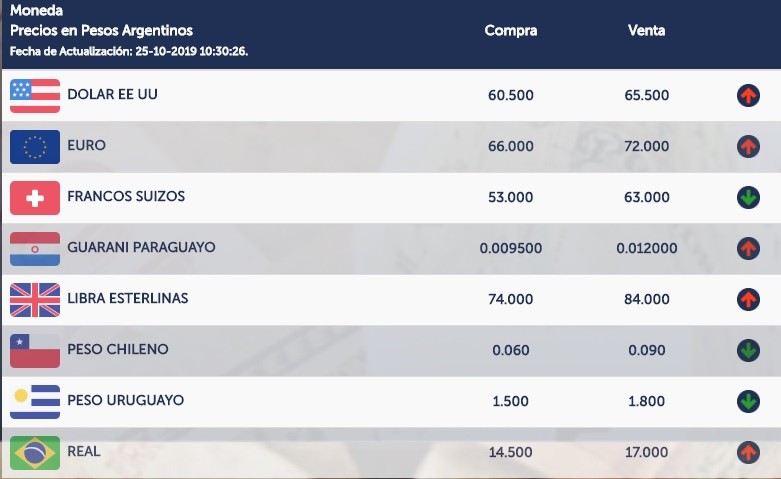Click the Paraguay flag icon
This screenshot has height=479, width=781.
coord(35,248)
